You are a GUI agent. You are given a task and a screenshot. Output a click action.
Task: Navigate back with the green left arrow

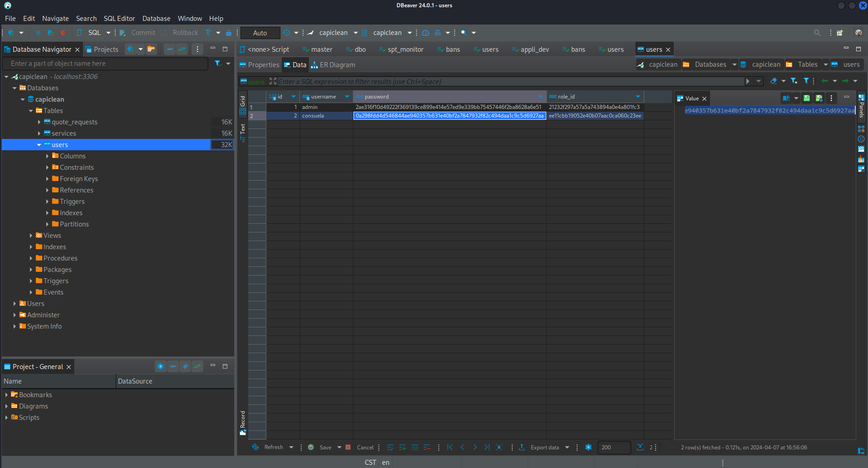(825, 81)
